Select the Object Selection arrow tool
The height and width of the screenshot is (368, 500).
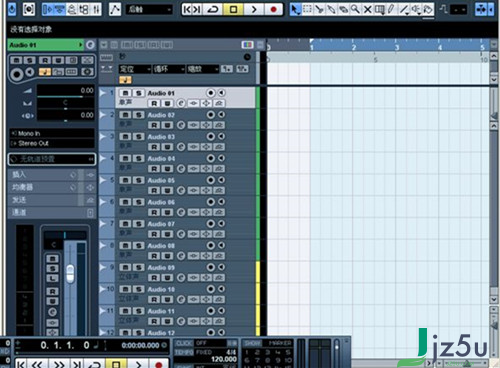(295, 9)
